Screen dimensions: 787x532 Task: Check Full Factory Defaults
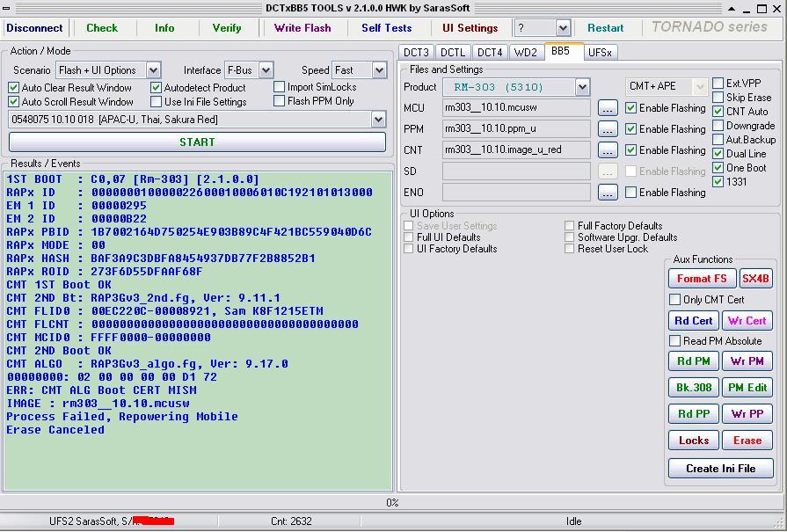[569, 226]
